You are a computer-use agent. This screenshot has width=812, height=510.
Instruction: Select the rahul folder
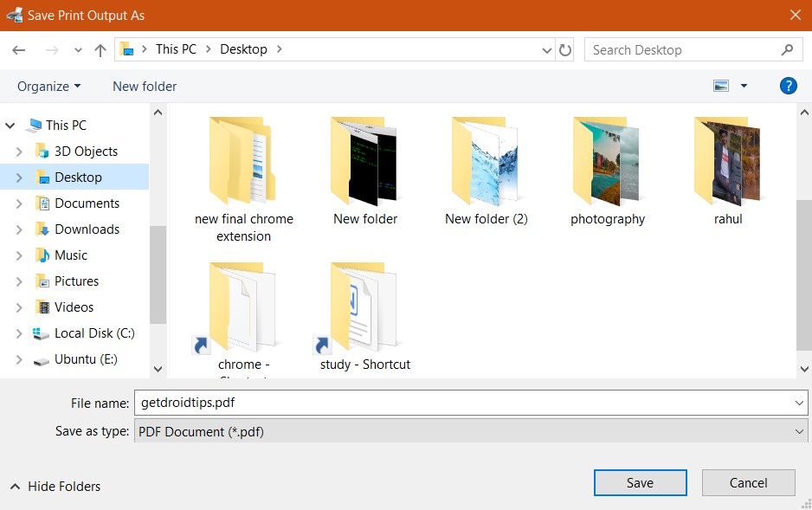(728, 171)
